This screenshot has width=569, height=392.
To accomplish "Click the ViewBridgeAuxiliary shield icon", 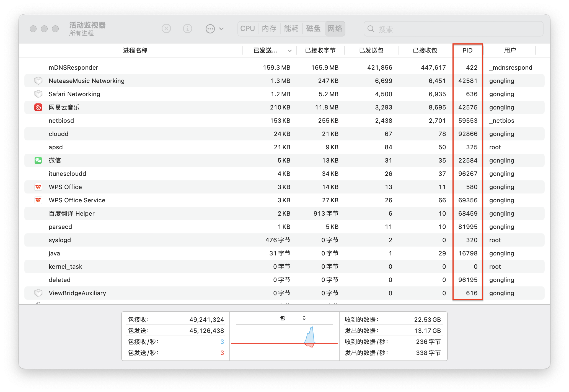I will [38, 293].
